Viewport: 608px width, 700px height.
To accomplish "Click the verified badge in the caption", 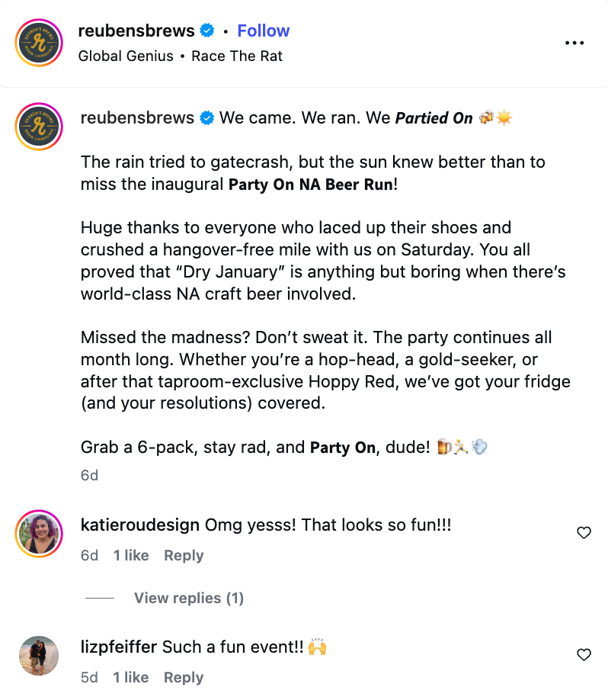I will click(206, 118).
